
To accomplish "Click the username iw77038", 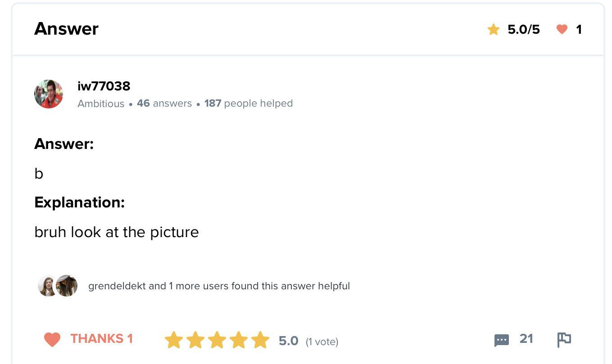I will (x=104, y=86).
